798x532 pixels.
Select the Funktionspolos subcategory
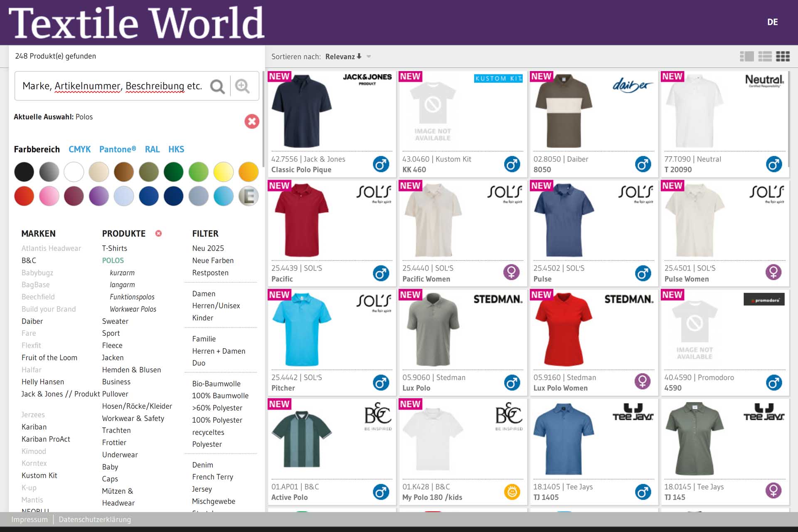point(132,297)
